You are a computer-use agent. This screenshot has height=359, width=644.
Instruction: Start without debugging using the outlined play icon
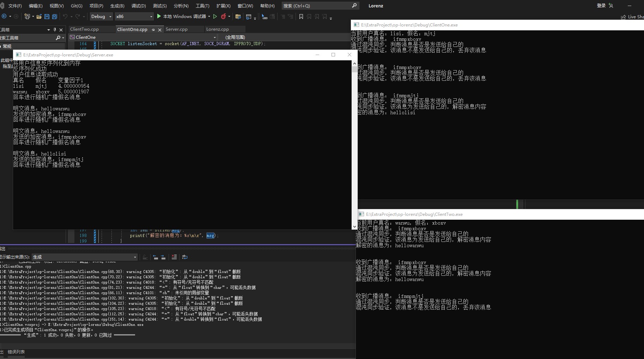click(x=215, y=17)
